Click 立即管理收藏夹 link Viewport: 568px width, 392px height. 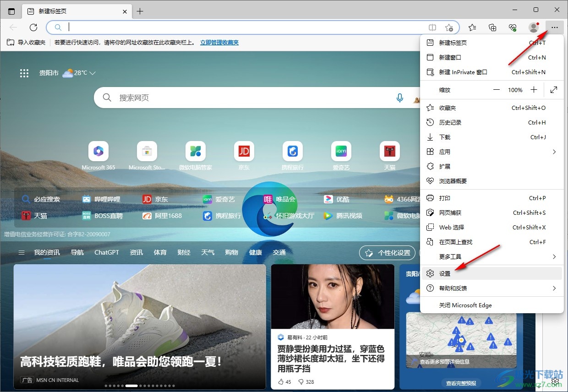coord(219,43)
